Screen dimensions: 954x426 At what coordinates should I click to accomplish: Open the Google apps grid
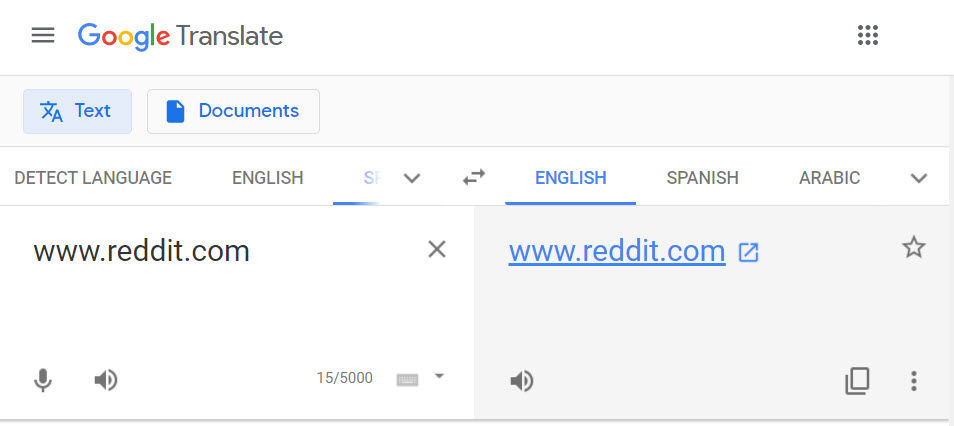click(868, 35)
